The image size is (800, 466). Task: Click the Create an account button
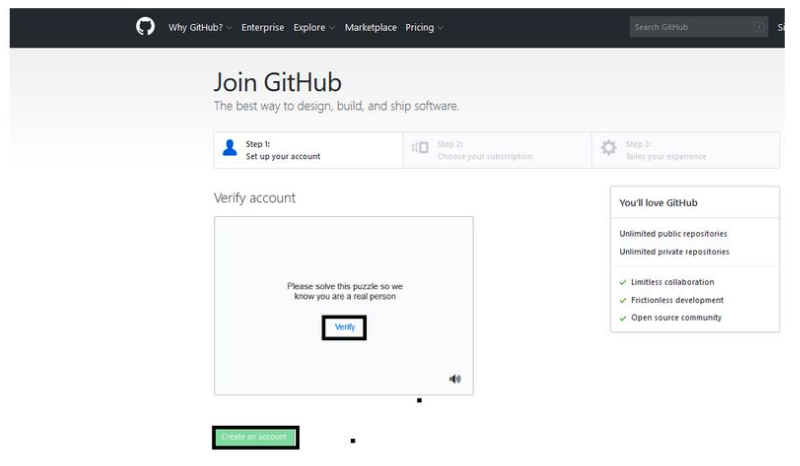[255, 437]
